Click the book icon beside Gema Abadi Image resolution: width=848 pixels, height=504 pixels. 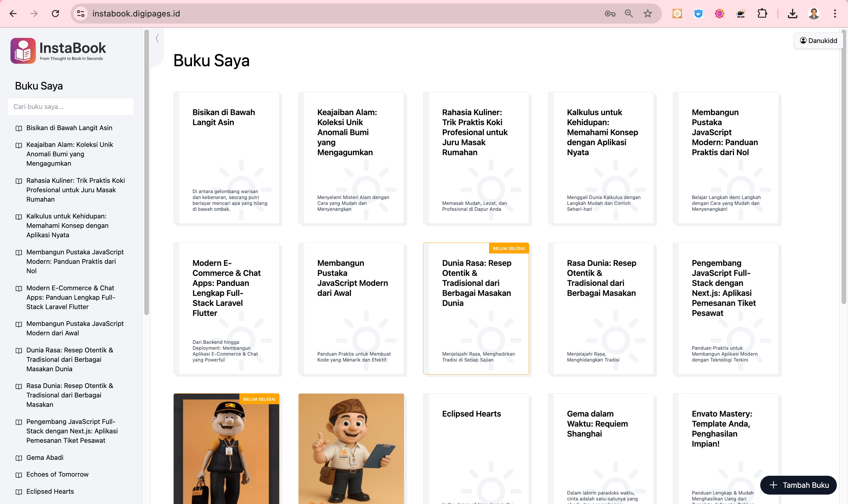click(x=19, y=458)
